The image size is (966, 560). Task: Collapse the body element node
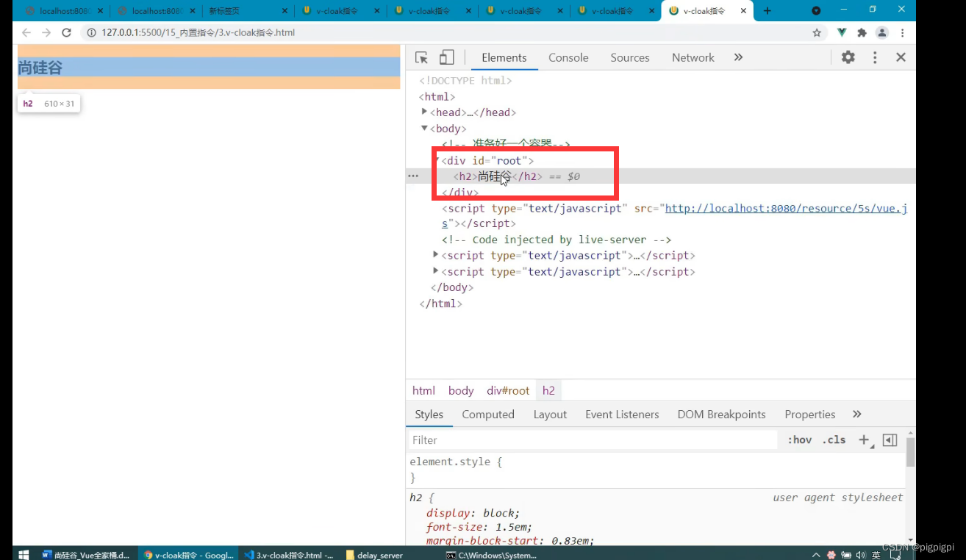424,128
